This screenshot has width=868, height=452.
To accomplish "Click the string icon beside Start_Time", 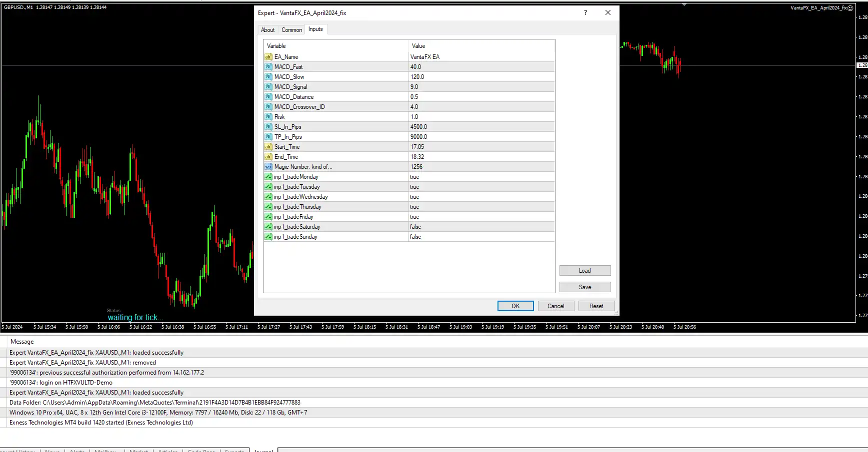I will (x=268, y=147).
